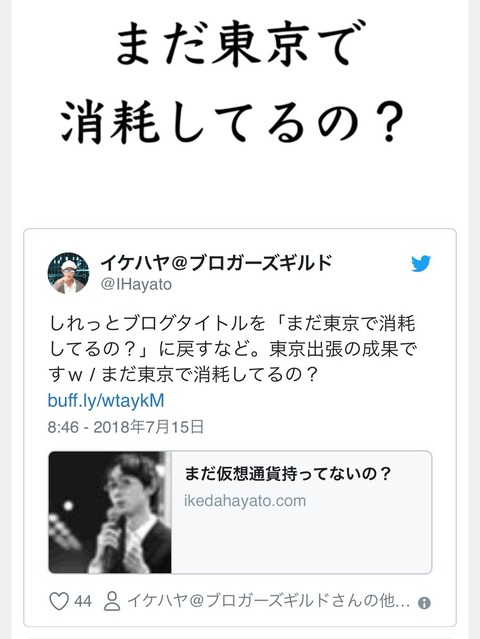Click the ikedahayato.com domain text

click(245, 500)
